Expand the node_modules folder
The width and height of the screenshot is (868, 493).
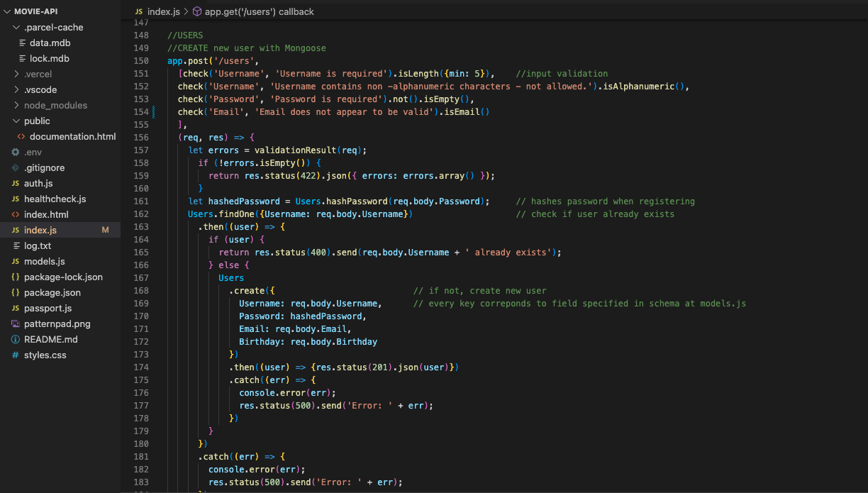[x=17, y=106]
